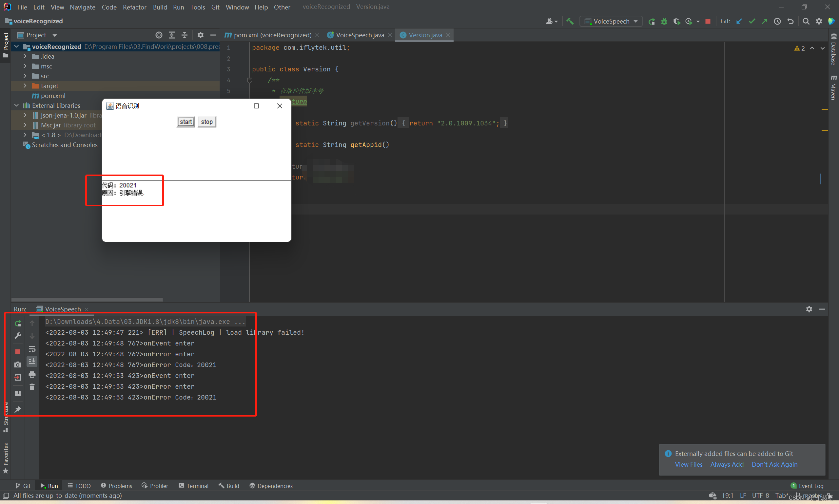Screen dimensions: 839x504
Task: Click the Git update project arrow icon
Action: point(739,21)
